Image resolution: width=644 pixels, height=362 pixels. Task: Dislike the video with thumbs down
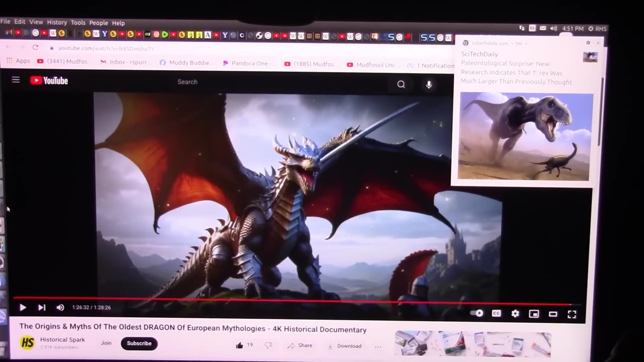(268, 345)
